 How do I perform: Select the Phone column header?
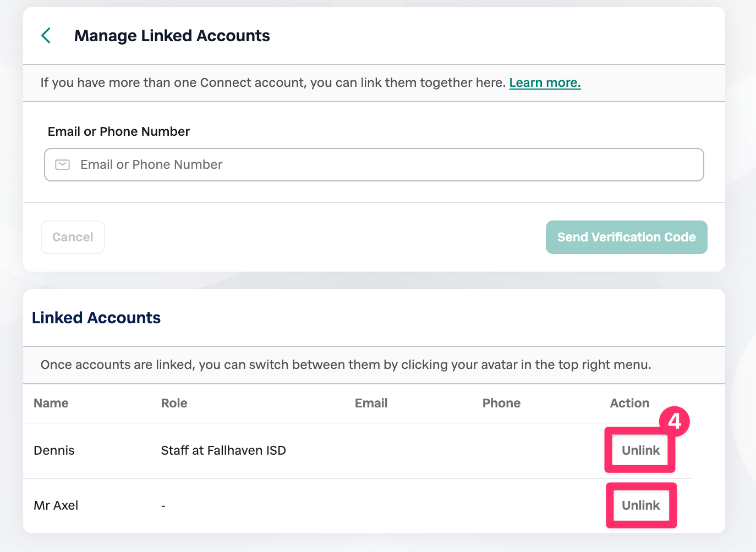click(x=501, y=403)
